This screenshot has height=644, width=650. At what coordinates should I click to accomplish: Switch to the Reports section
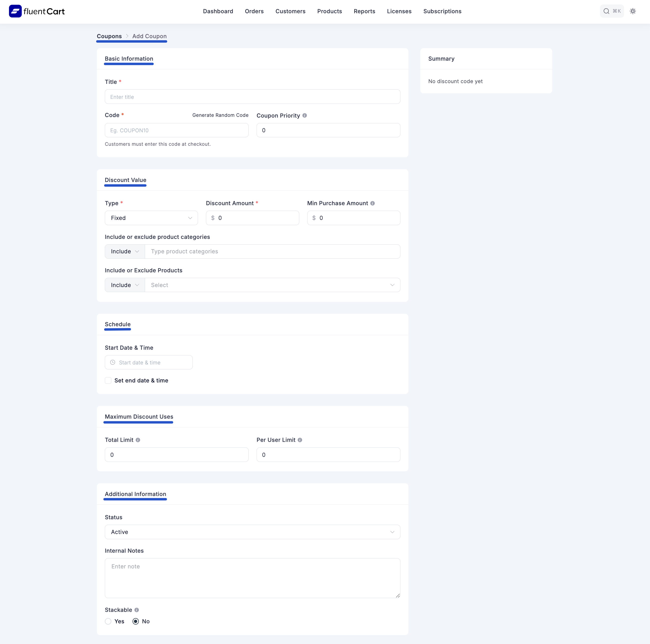pyautogui.click(x=364, y=11)
